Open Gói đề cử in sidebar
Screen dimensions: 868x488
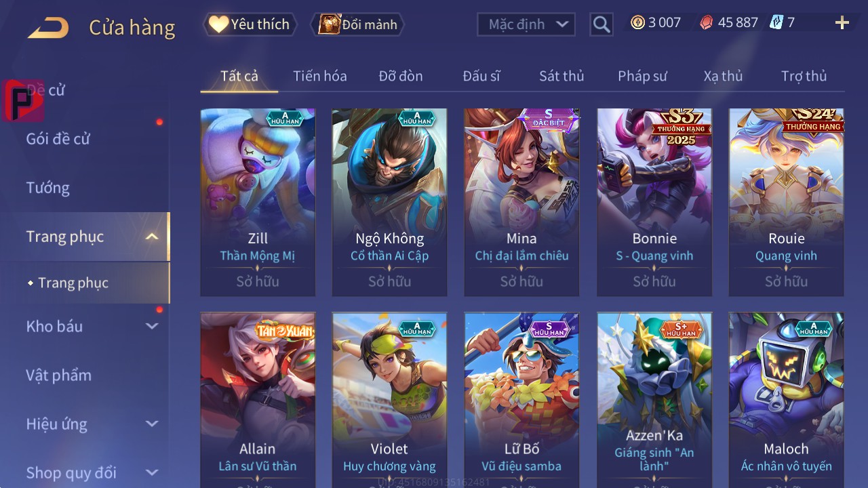click(58, 139)
